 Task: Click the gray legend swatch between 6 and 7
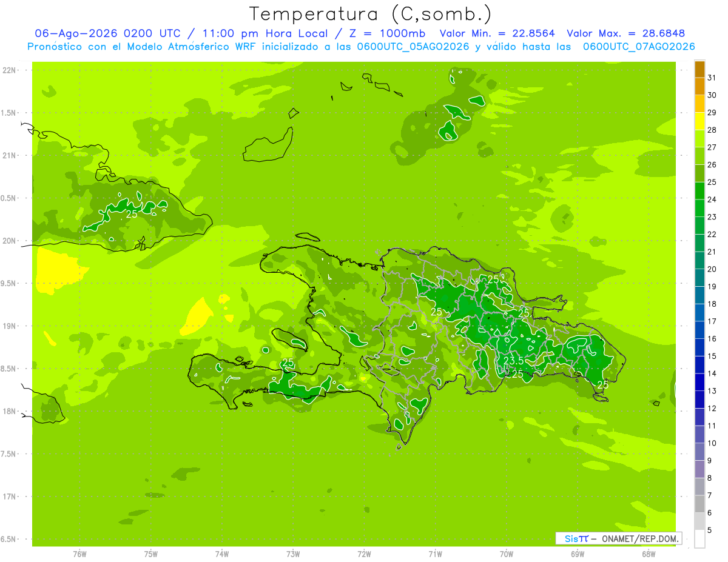pos(699,504)
